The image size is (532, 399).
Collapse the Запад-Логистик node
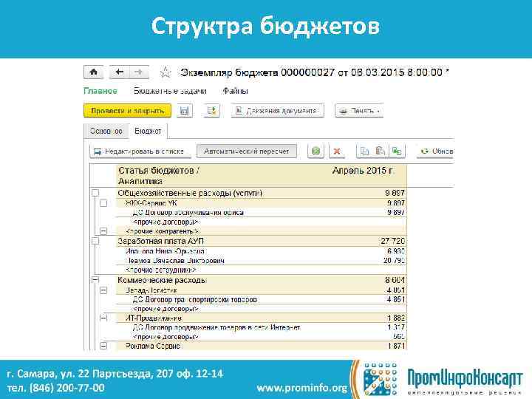103,290
